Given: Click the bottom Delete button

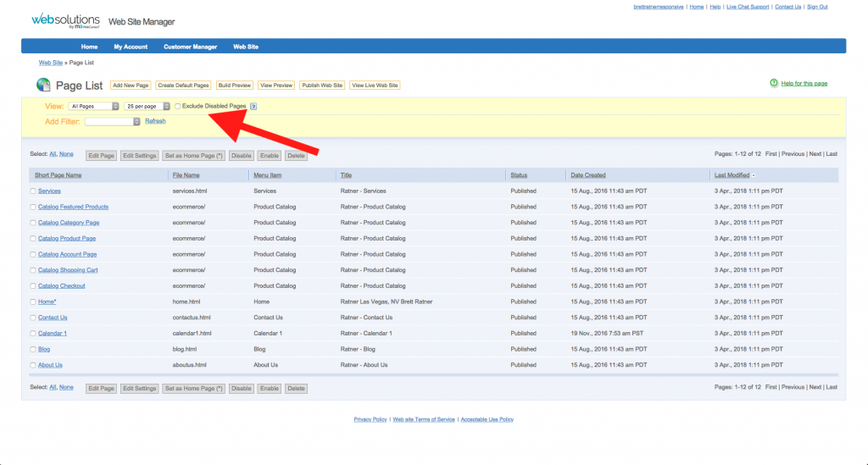Looking at the screenshot, I should click(x=296, y=389).
